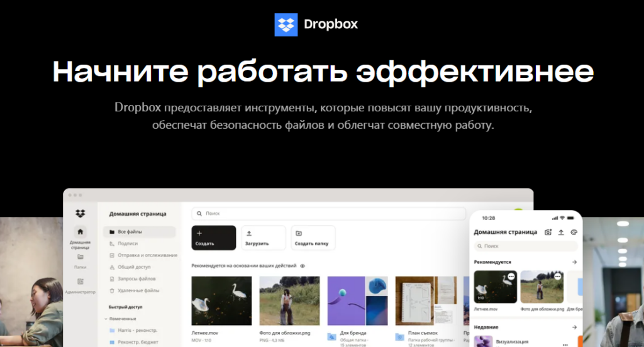Click the black Создать button

pos(214,238)
